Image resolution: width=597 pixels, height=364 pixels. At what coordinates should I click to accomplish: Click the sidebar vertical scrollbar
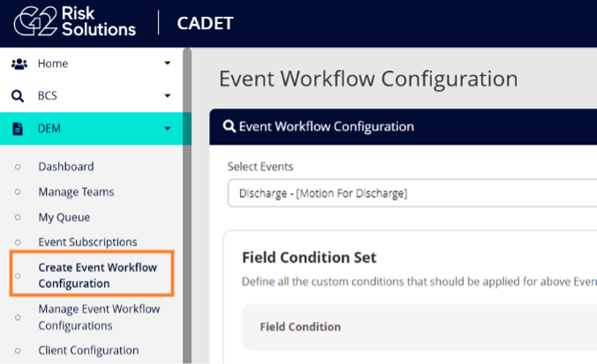187,205
